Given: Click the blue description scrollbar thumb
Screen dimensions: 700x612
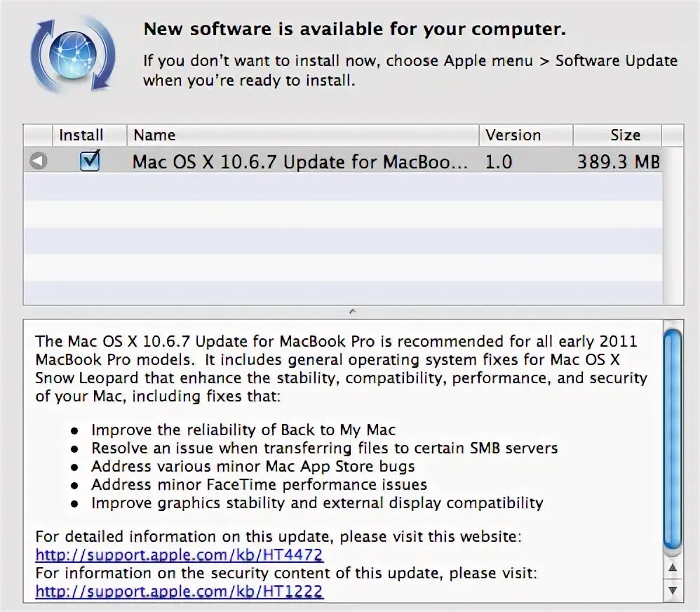Looking at the screenshot, I should [673, 439].
